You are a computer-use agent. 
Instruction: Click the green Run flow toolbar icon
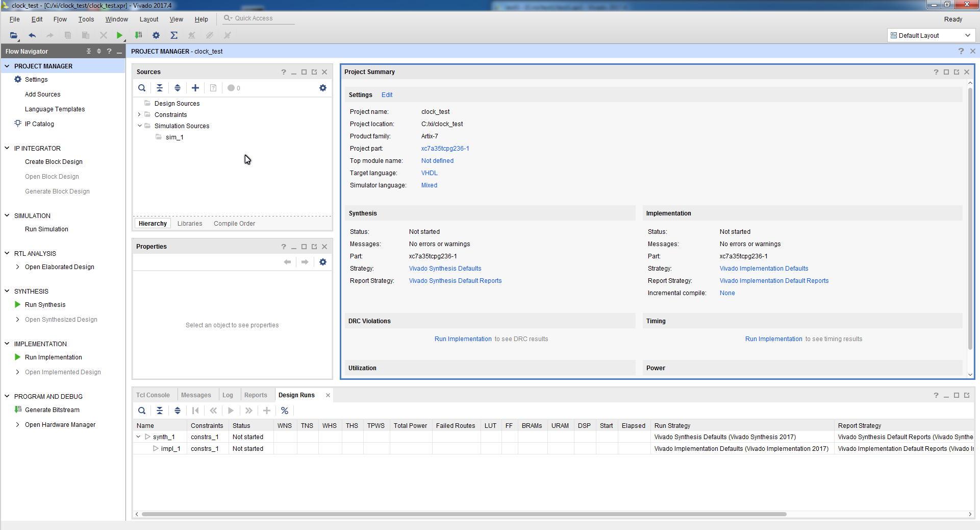[x=119, y=35]
